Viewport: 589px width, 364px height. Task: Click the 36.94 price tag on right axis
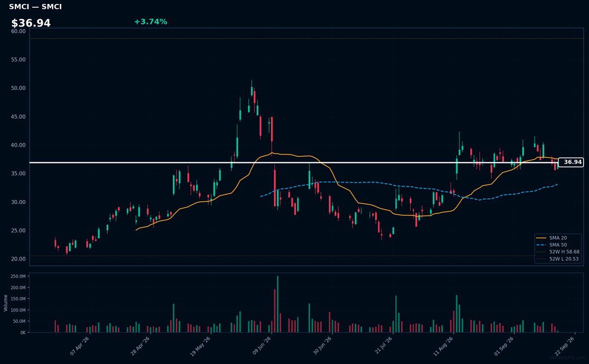(x=571, y=162)
